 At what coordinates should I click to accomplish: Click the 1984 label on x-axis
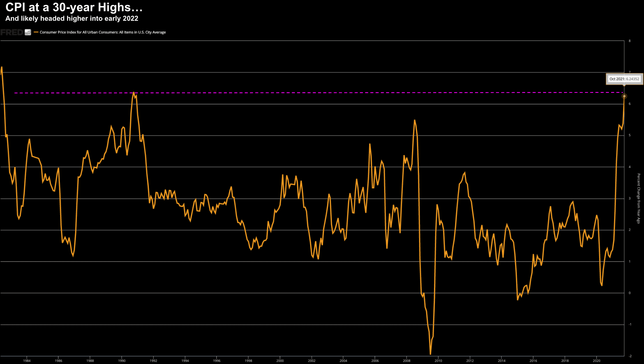pyautogui.click(x=27, y=361)
